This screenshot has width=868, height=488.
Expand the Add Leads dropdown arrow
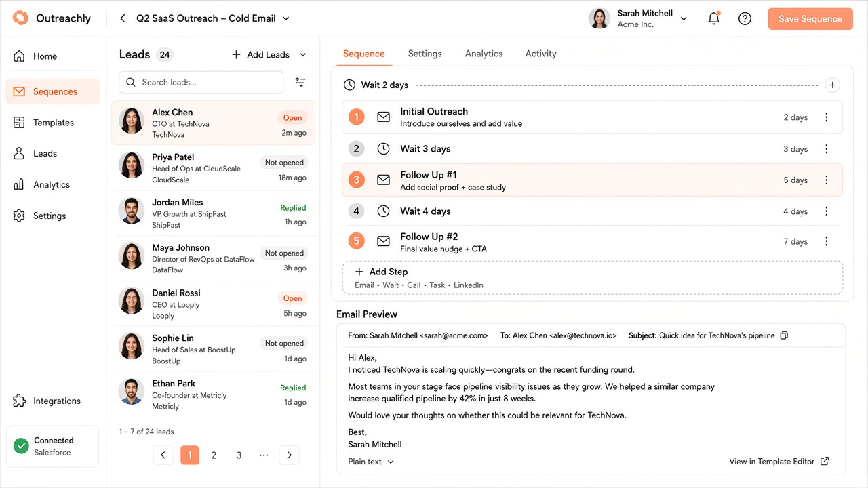point(302,55)
